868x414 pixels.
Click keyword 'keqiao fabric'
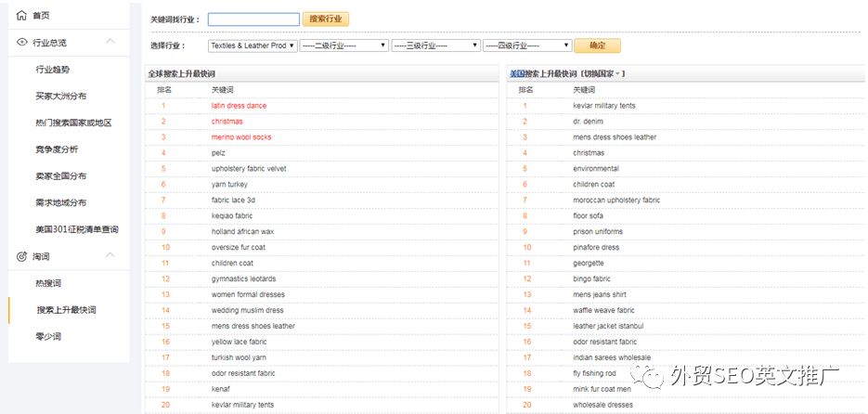pyautogui.click(x=231, y=216)
